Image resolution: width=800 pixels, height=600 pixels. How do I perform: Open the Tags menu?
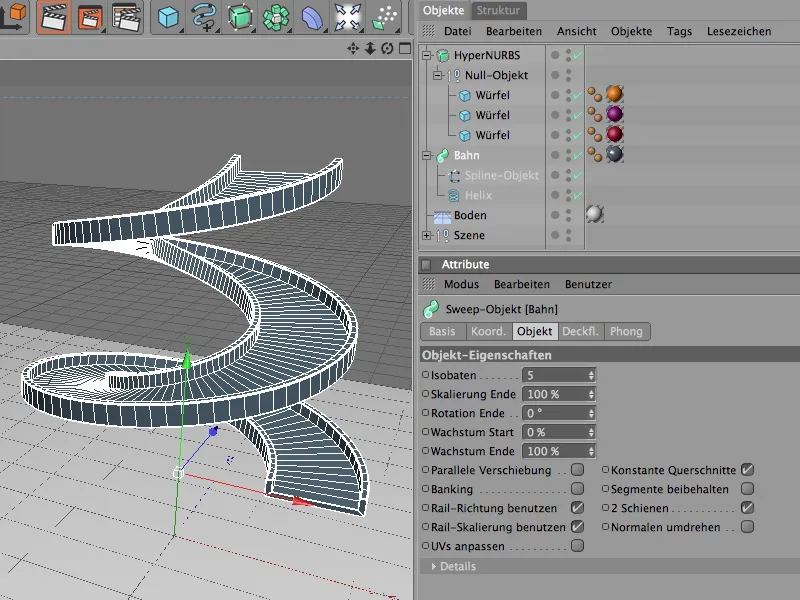click(679, 31)
